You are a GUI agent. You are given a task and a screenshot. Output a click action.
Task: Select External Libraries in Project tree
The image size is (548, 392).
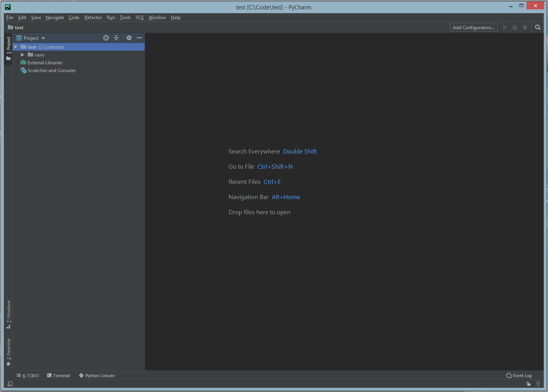[x=44, y=62]
